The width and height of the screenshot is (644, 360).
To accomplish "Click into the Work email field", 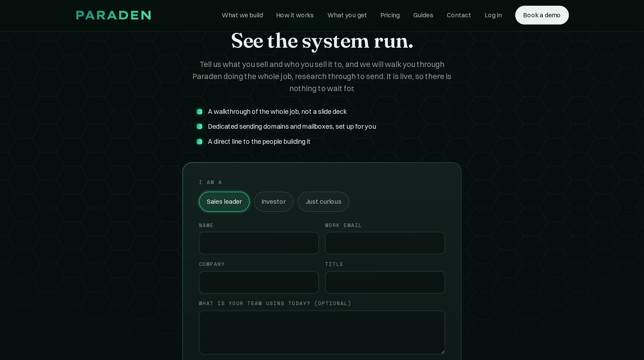I will pos(385,243).
